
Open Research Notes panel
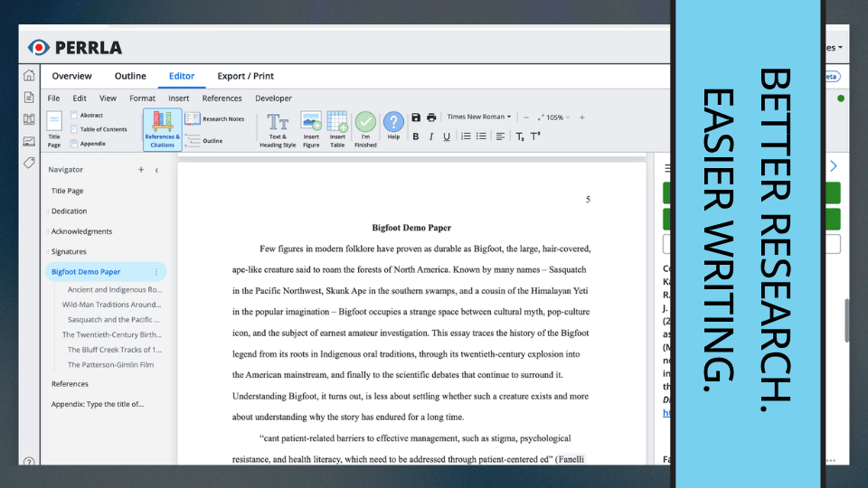[215, 119]
